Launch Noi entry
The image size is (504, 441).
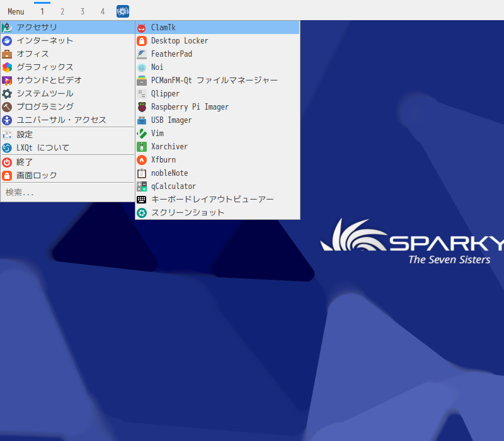[x=217, y=67]
